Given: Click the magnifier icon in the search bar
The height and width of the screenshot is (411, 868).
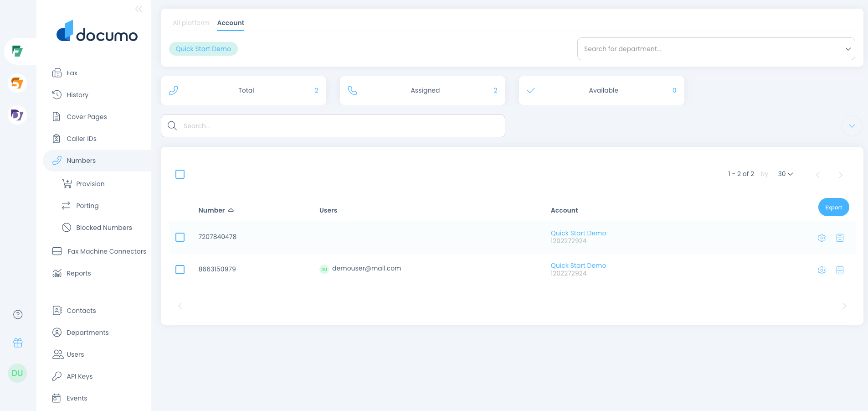Looking at the screenshot, I should 172,125.
